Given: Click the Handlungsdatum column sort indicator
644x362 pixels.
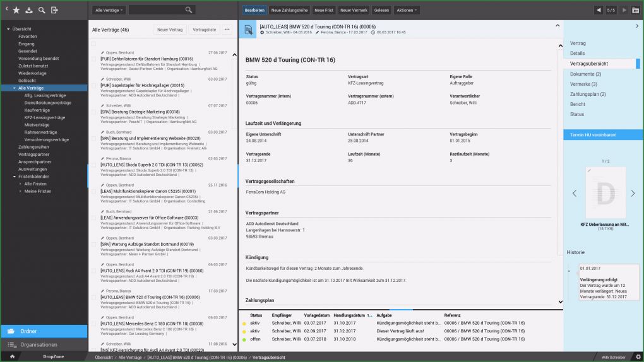Looking at the screenshot, I should pyautogui.click(x=369, y=315).
